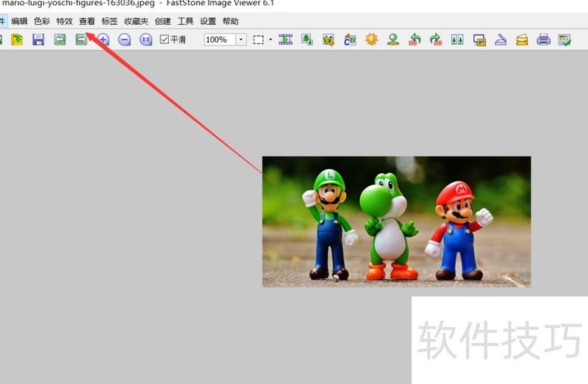Image resolution: width=588 pixels, height=384 pixels.
Task: Click the email envelope icon
Action: pos(522,40)
